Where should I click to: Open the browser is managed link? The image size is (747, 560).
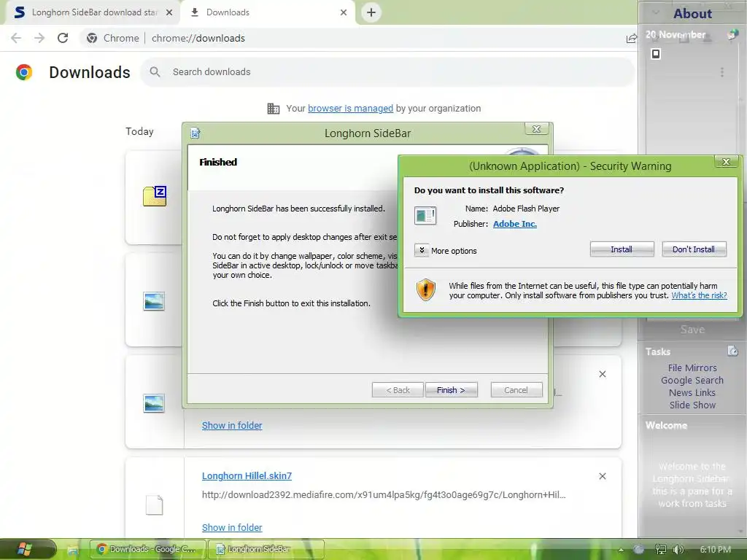click(x=350, y=108)
